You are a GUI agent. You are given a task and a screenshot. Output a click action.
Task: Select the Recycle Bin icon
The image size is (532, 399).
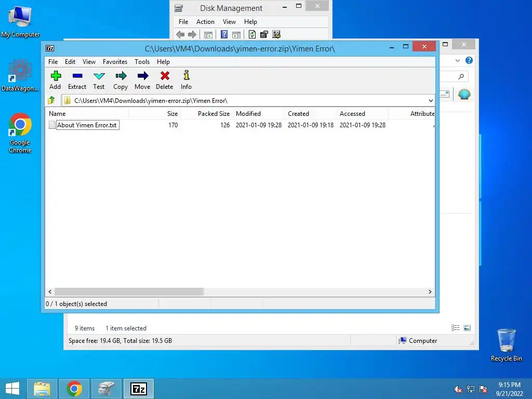pyautogui.click(x=506, y=345)
